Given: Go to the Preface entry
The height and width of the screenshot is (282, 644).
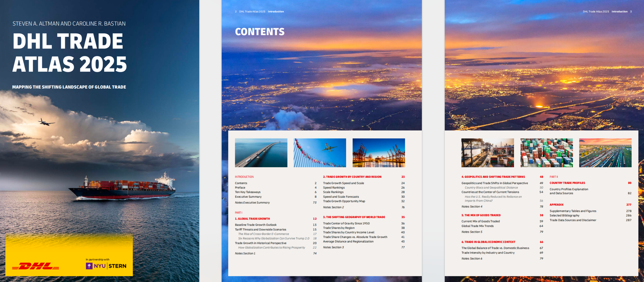Looking at the screenshot, I should [276, 188].
